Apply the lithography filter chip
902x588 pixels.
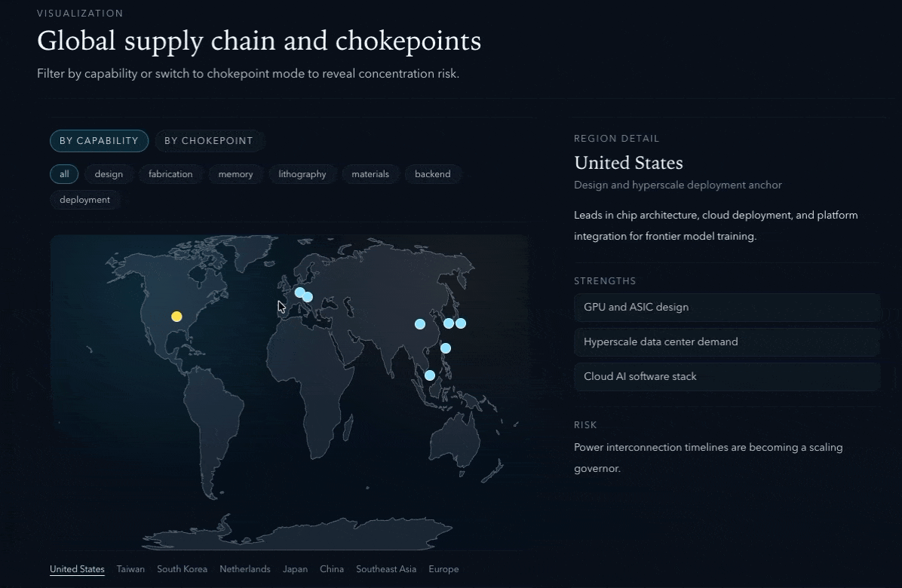tap(302, 174)
